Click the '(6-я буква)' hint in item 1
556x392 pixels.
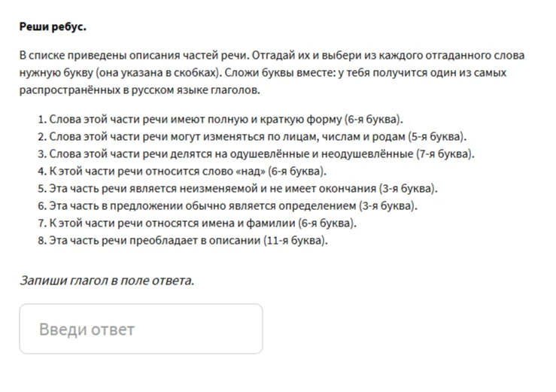[374, 119]
